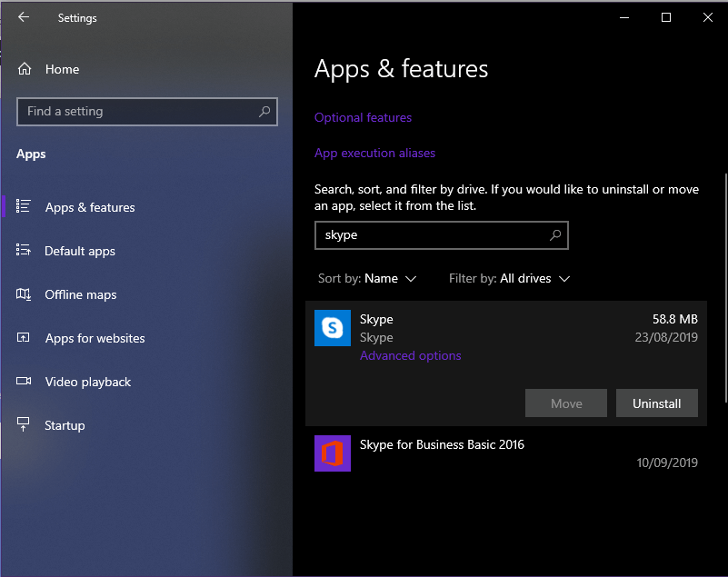The image size is (728, 577).
Task: Select the Video playback camera icon
Action: click(x=24, y=381)
